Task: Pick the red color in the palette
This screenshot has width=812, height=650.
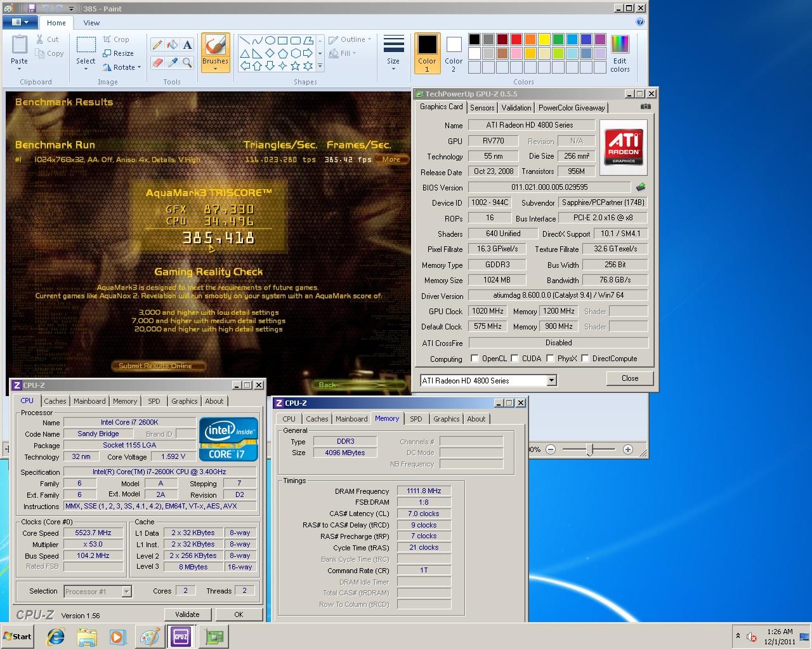Action: pos(516,39)
